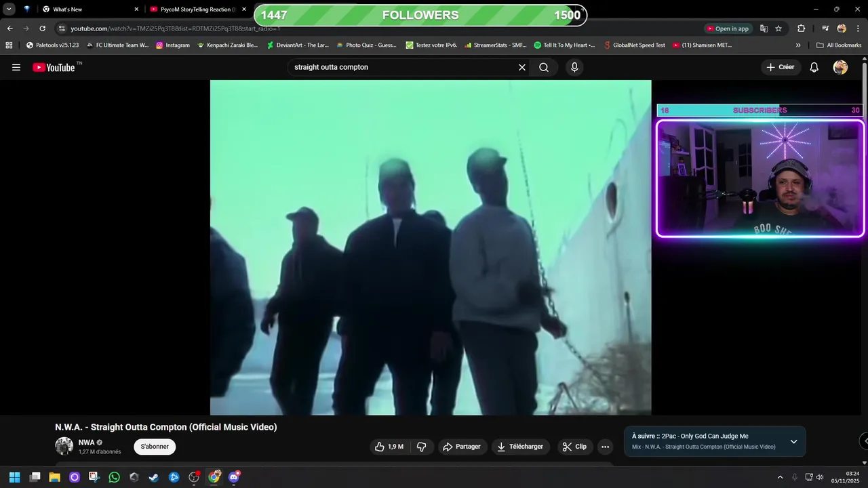
Task: Open FC Ultimate Team bookmark
Action: pyautogui.click(x=117, y=45)
